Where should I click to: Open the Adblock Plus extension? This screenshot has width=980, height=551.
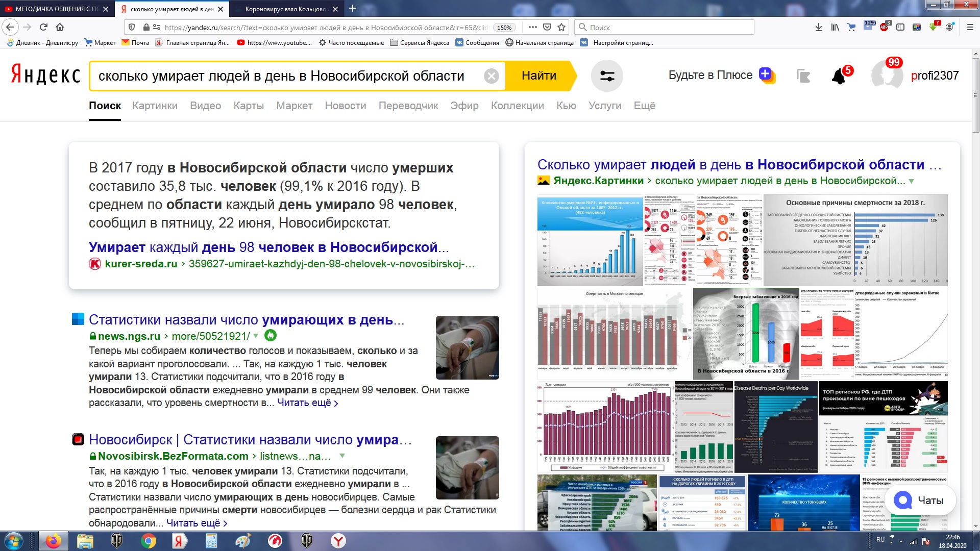click(x=885, y=27)
